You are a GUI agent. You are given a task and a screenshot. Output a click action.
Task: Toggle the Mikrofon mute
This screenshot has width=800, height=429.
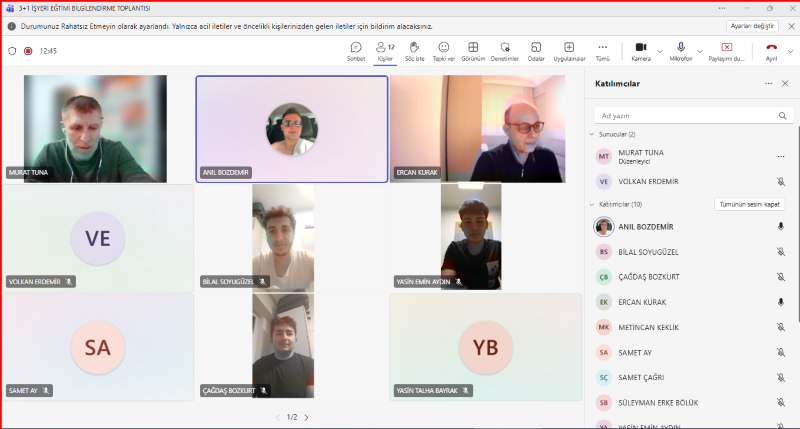pos(680,50)
